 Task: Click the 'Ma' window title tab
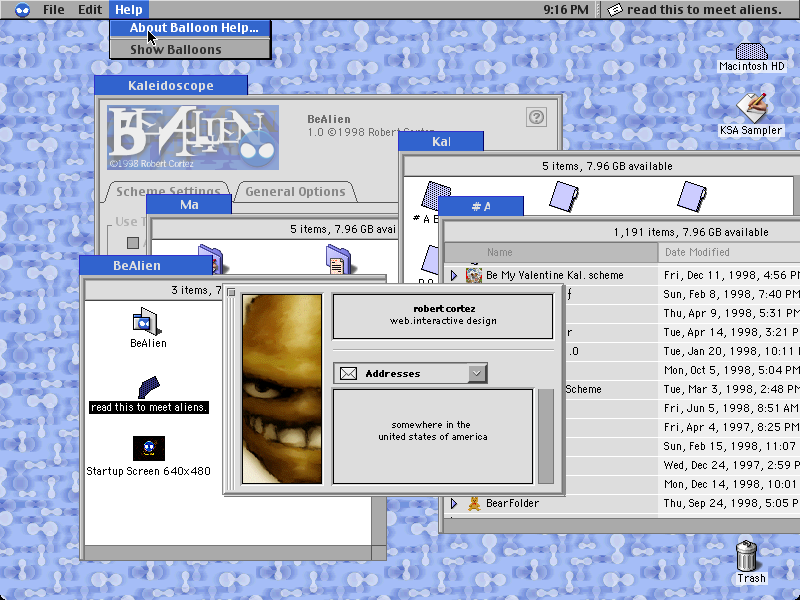[x=189, y=205]
